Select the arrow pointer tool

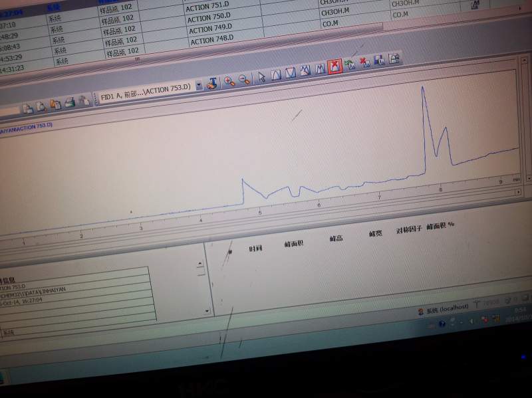click(261, 77)
